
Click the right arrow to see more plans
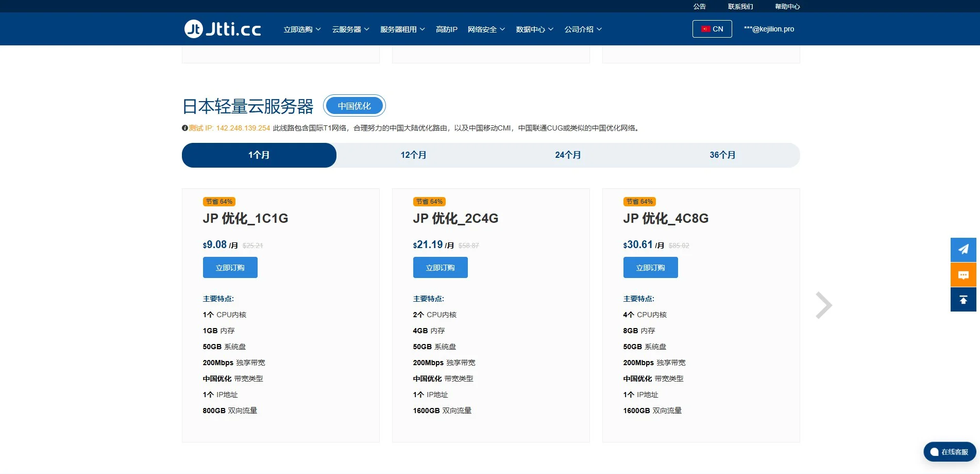click(x=823, y=305)
